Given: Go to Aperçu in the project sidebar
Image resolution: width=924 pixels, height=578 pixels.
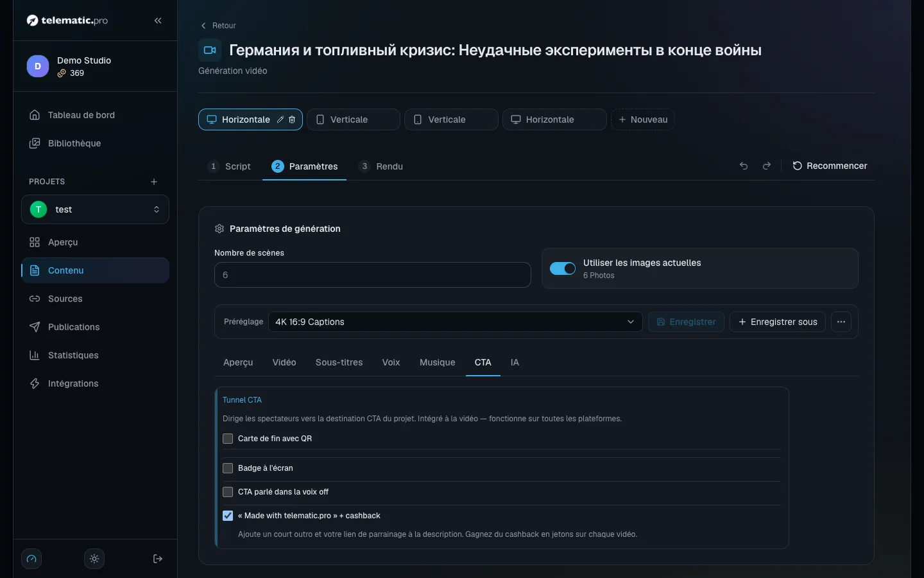Looking at the screenshot, I should [x=95, y=242].
